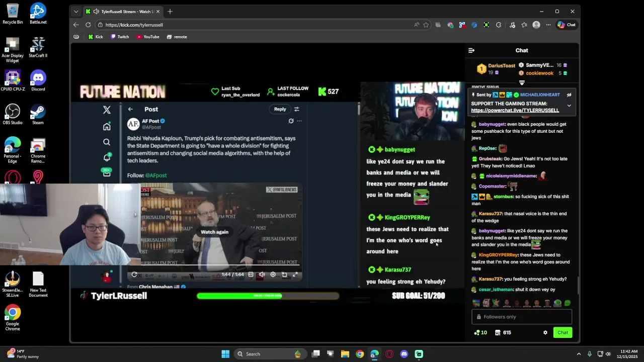644x362 pixels.
Task: Expand the pinned message chevron
Action: click(x=569, y=106)
